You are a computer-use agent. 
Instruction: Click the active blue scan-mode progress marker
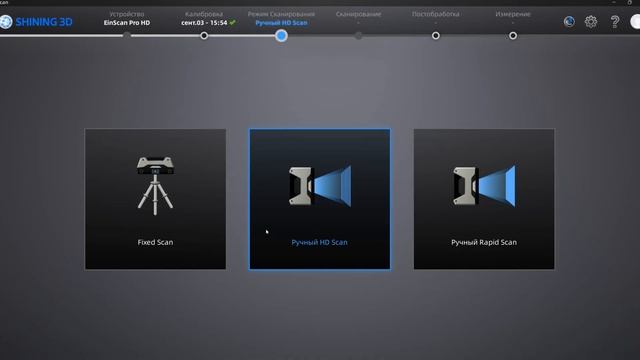pos(281,36)
